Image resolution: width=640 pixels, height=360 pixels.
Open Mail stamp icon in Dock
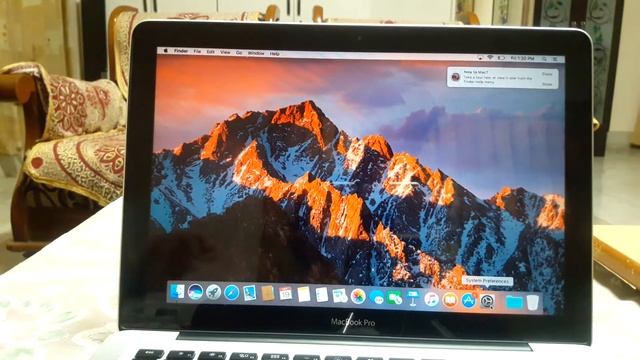[x=249, y=293]
